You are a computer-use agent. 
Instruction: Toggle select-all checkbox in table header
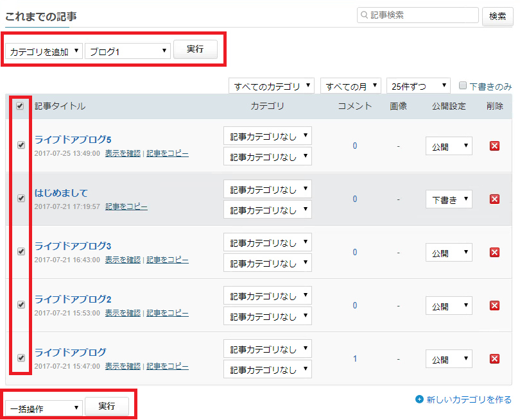(20, 106)
